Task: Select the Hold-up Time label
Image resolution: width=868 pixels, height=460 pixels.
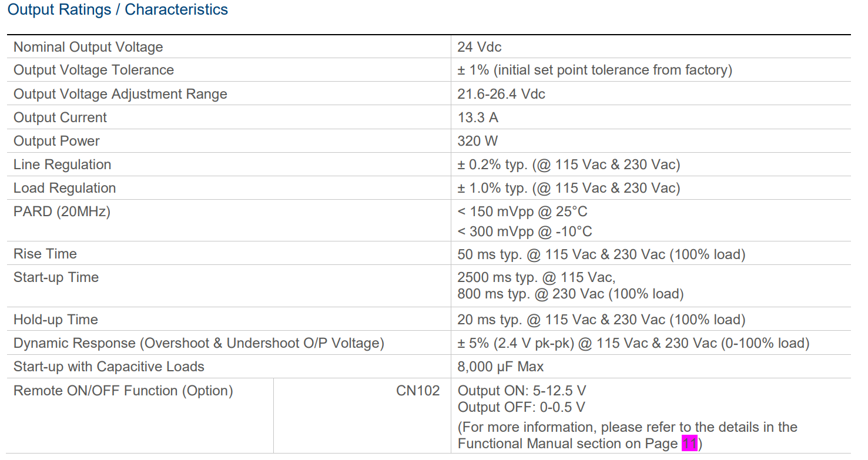Action: point(56,320)
